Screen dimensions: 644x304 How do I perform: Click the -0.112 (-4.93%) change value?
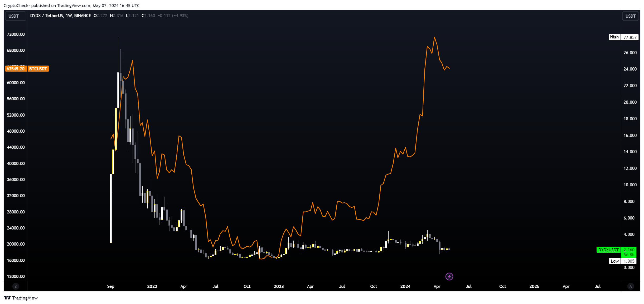click(x=173, y=16)
